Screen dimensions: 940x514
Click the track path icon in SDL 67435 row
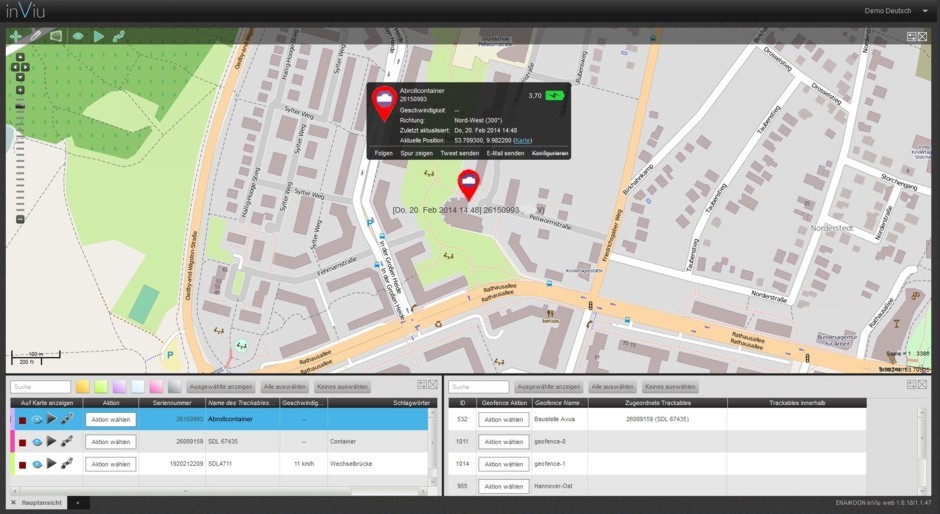[67, 441]
